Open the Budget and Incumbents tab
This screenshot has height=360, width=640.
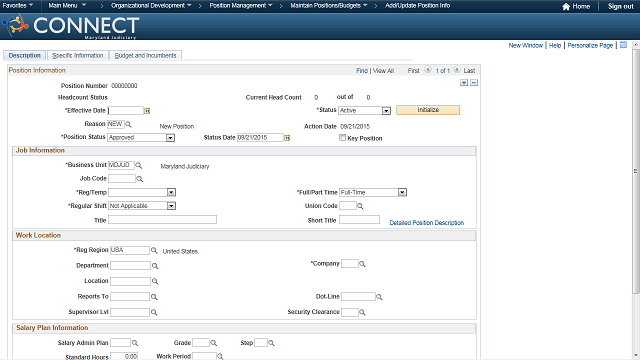click(x=145, y=56)
